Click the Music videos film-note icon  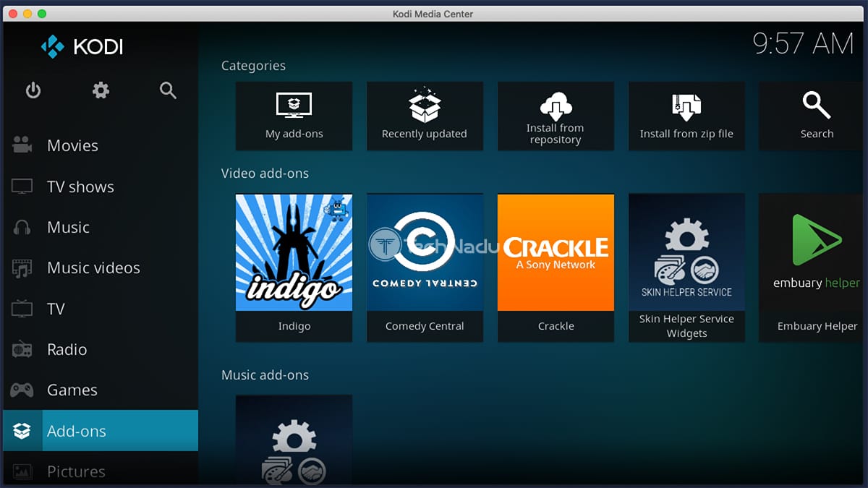[22, 268]
